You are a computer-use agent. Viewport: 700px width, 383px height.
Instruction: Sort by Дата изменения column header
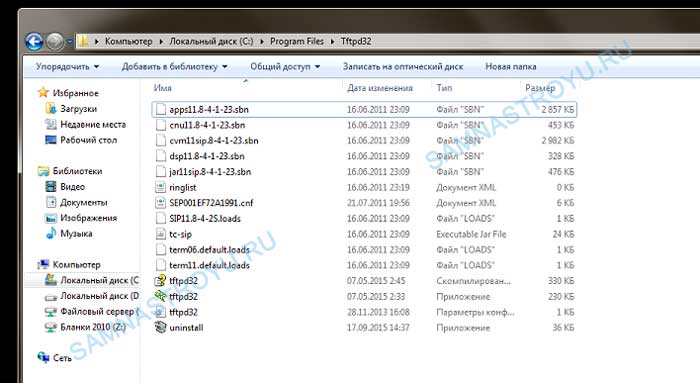click(380, 88)
